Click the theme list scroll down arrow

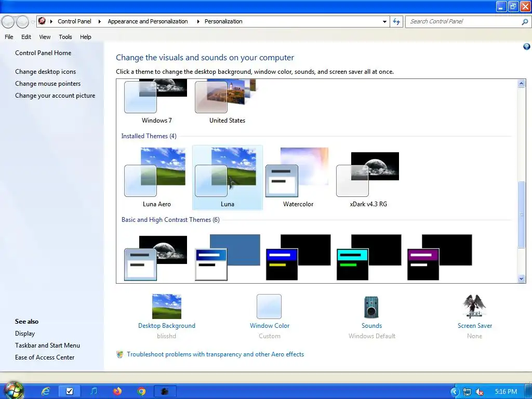[x=522, y=278]
